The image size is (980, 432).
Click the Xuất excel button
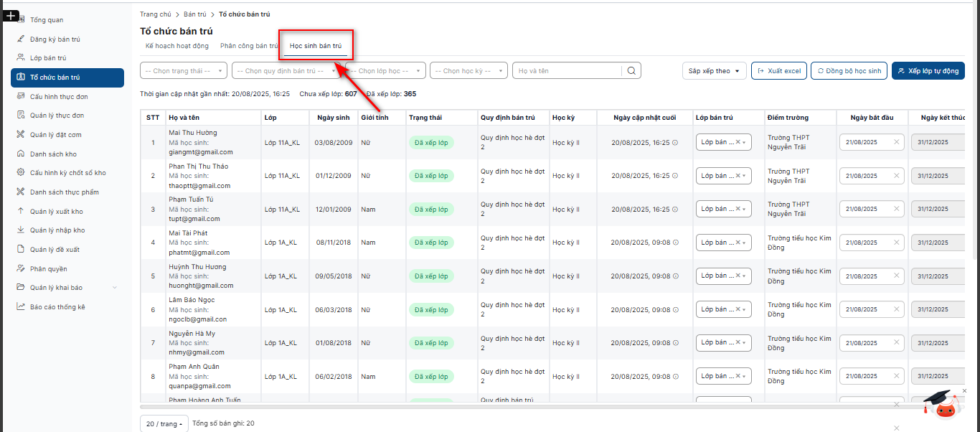(778, 71)
